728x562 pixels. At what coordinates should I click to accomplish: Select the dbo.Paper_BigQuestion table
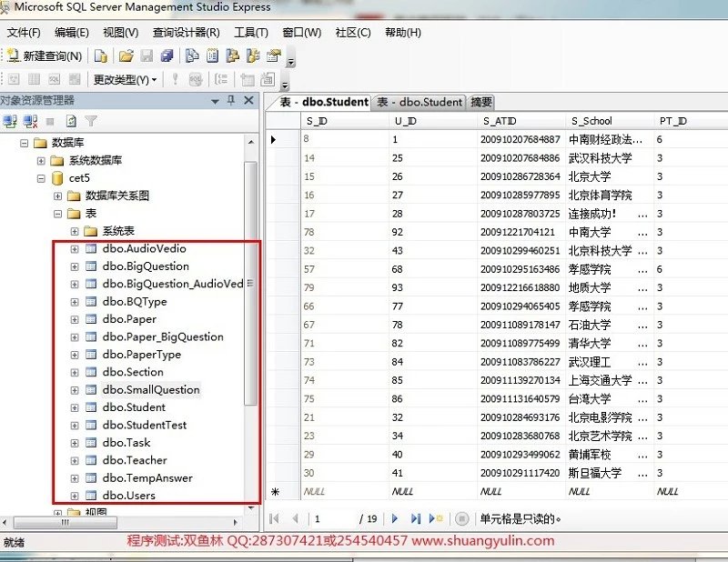click(163, 336)
